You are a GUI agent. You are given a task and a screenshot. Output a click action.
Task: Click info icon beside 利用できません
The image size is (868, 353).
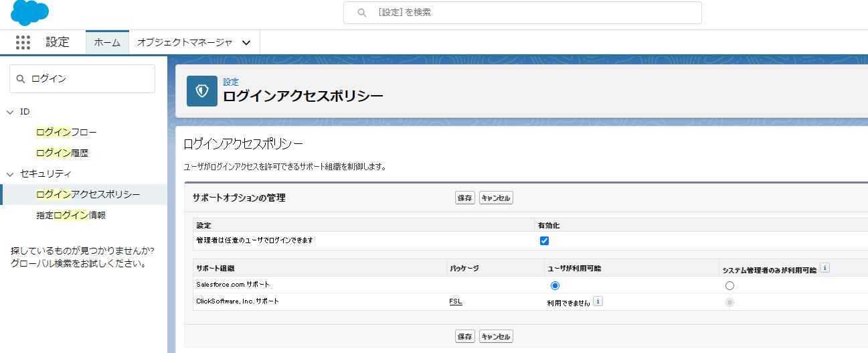pos(598,301)
